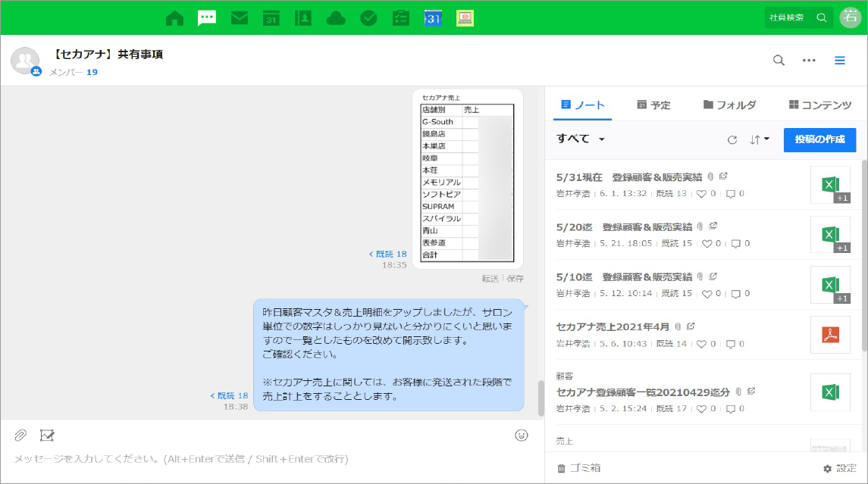Screen dimensions: 868x484
Task: Switch to the 予定 tab
Action: (653, 105)
